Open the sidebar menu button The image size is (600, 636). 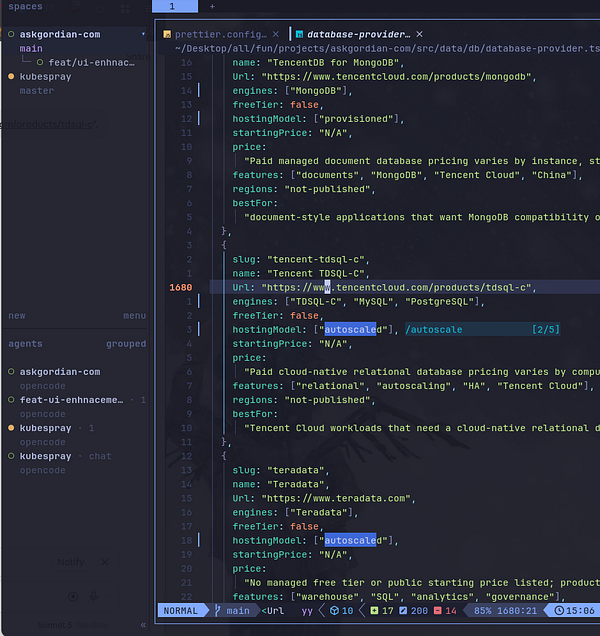[134, 316]
